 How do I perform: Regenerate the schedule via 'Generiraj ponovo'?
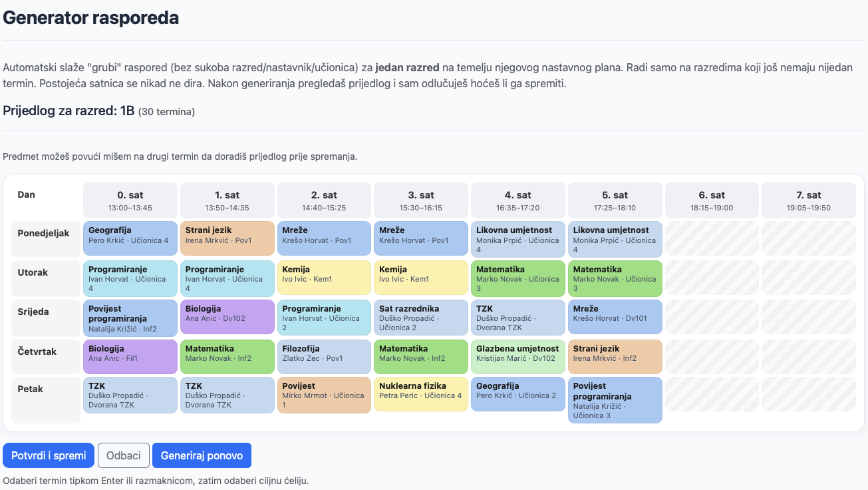[202, 455]
